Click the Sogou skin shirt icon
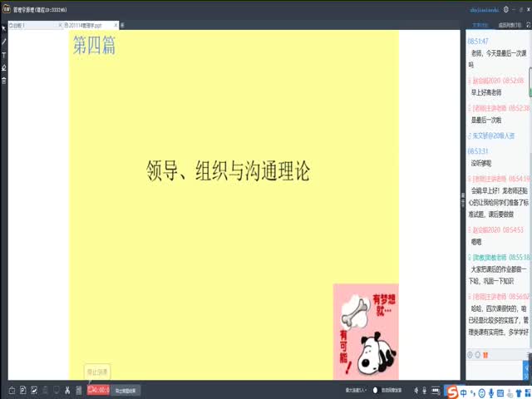The height and width of the screenshot is (399, 532). (x=519, y=393)
